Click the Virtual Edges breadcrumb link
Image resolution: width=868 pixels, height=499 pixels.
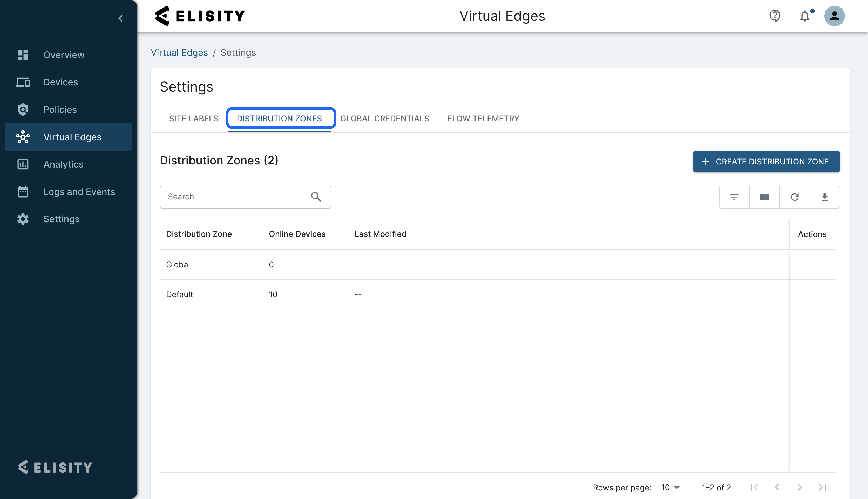(179, 52)
